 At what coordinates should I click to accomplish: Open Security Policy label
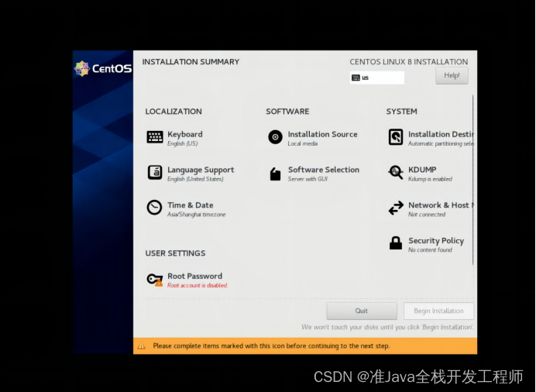click(x=436, y=241)
